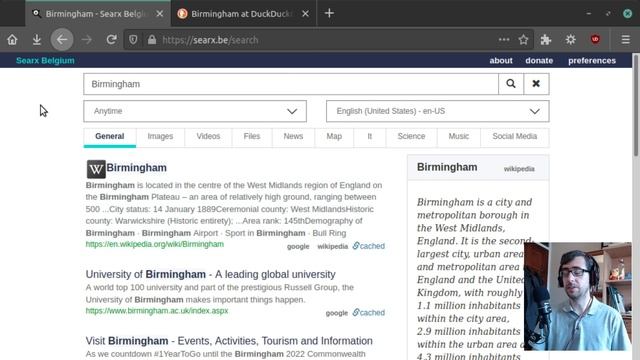Open a new browser tab
Screen dimensions: 640x360
click(x=329, y=13)
